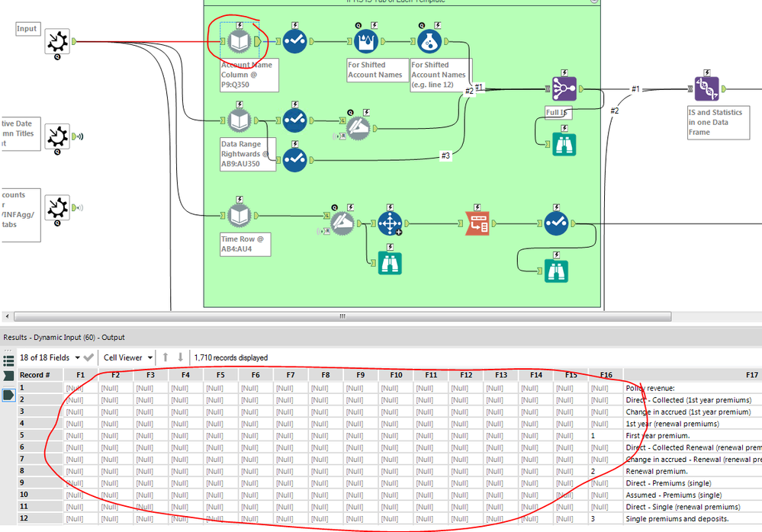Select the Dynamic Input tool for Data Range Rightwards
This screenshot has width=762, height=532.
point(240,120)
